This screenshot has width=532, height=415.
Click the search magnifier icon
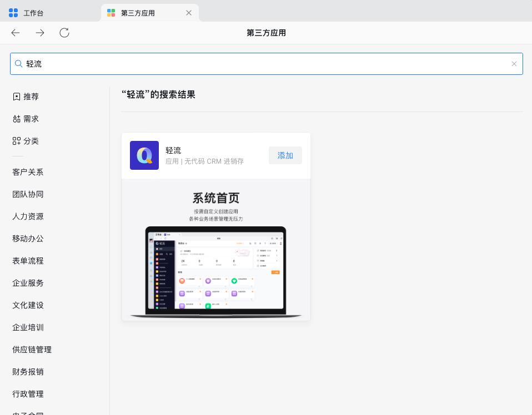(19, 64)
